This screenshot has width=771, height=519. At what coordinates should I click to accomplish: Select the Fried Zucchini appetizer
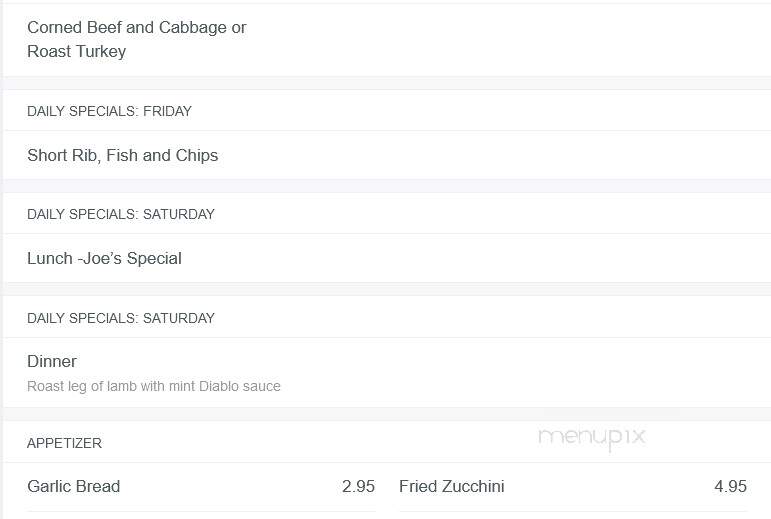point(451,487)
